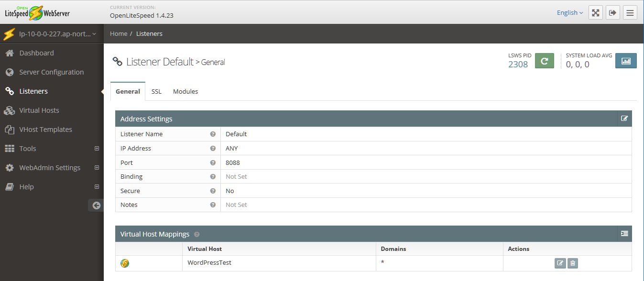Click the WordPressTest row LiteSpeed icon

[x=125, y=263]
